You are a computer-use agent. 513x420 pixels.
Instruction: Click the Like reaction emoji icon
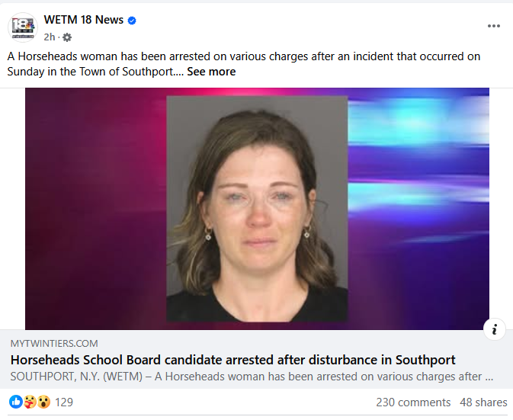pos(16,402)
